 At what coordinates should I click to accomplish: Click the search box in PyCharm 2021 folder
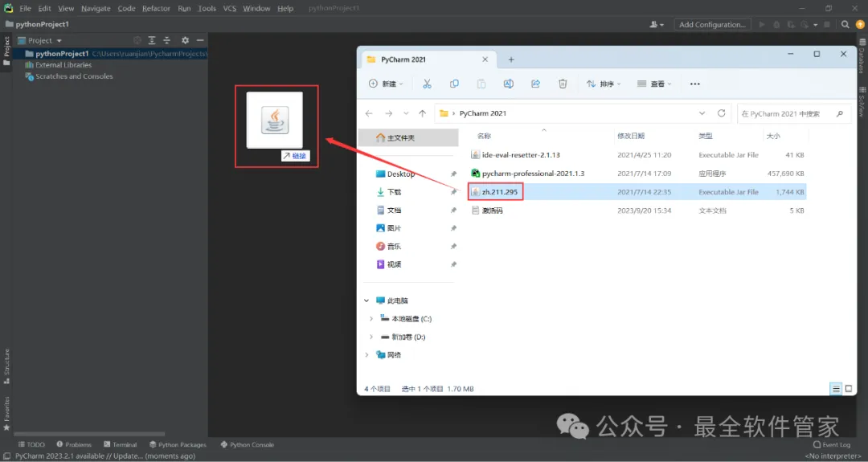tap(794, 113)
